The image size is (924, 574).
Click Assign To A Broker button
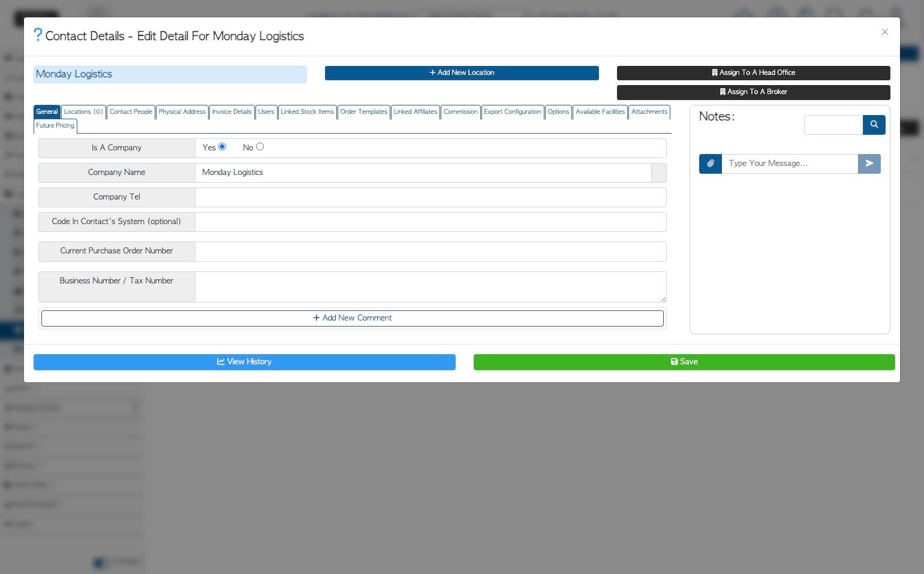754,92
